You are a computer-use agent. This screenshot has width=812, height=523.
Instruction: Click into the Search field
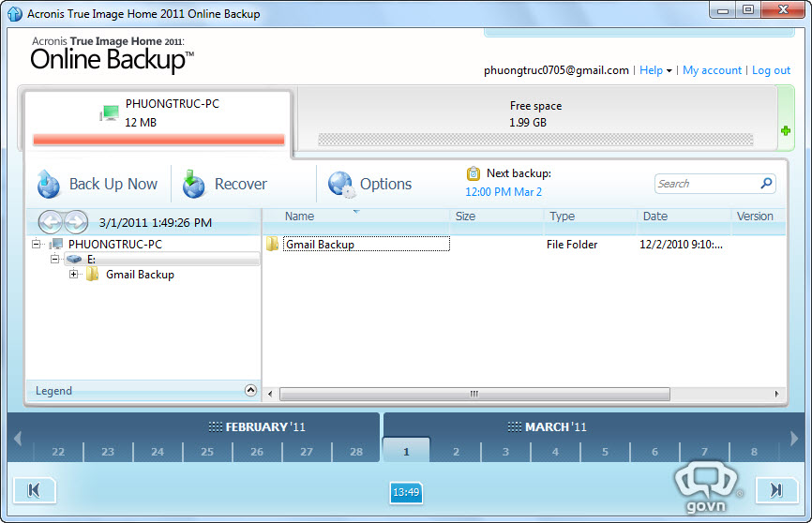[x=707, y=184]
